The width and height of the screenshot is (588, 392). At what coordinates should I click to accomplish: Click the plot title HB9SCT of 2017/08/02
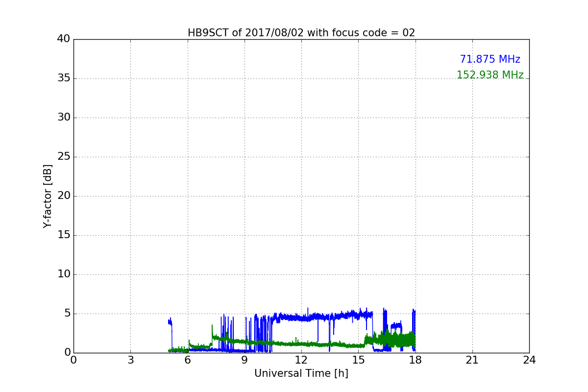(x=301, y=33)
